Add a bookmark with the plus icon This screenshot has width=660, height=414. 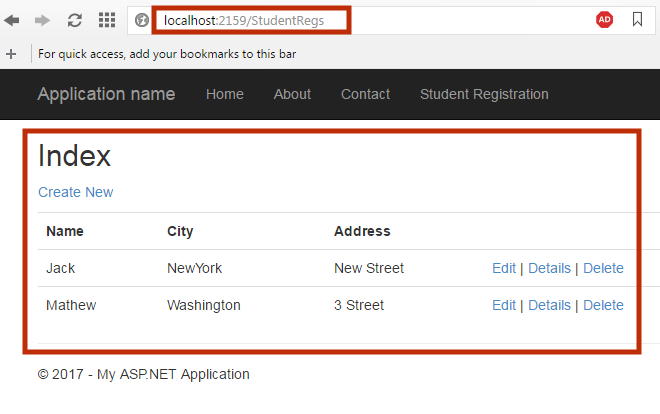coord(11,54)
